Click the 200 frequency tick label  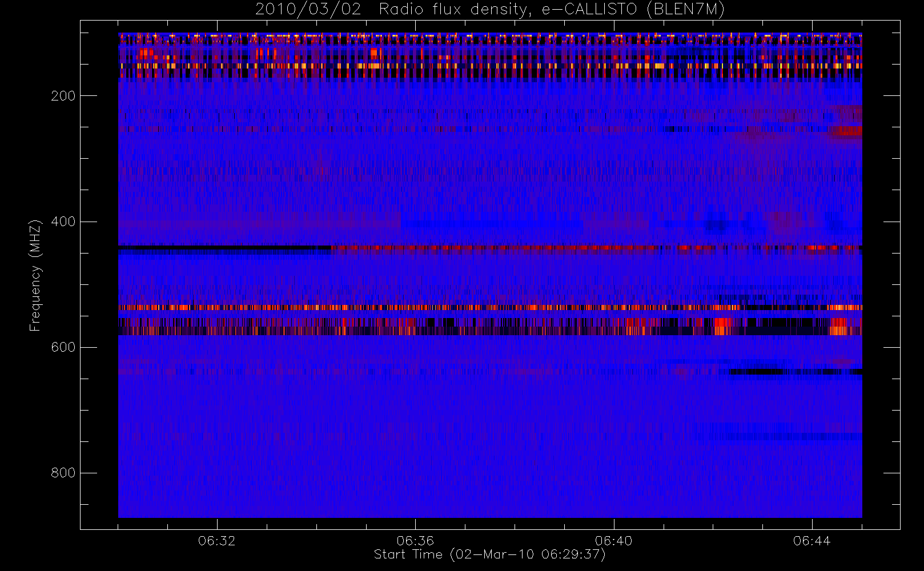pyautogui.click(x=63, y=96)
